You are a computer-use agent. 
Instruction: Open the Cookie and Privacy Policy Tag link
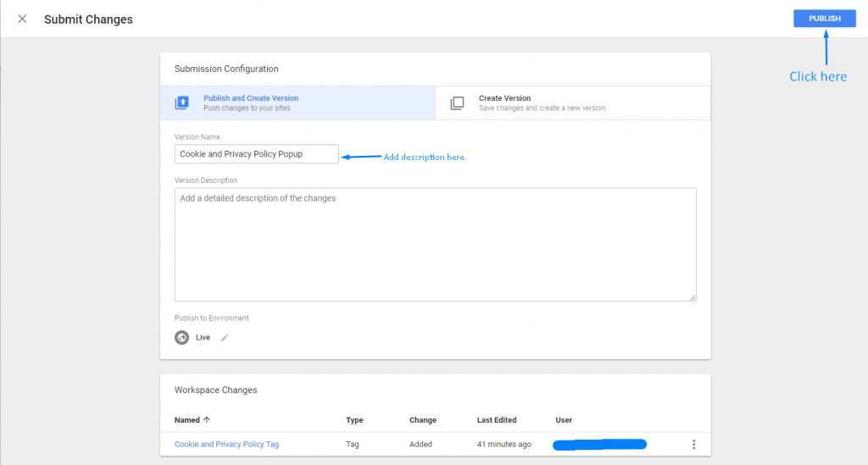(226, 444)
